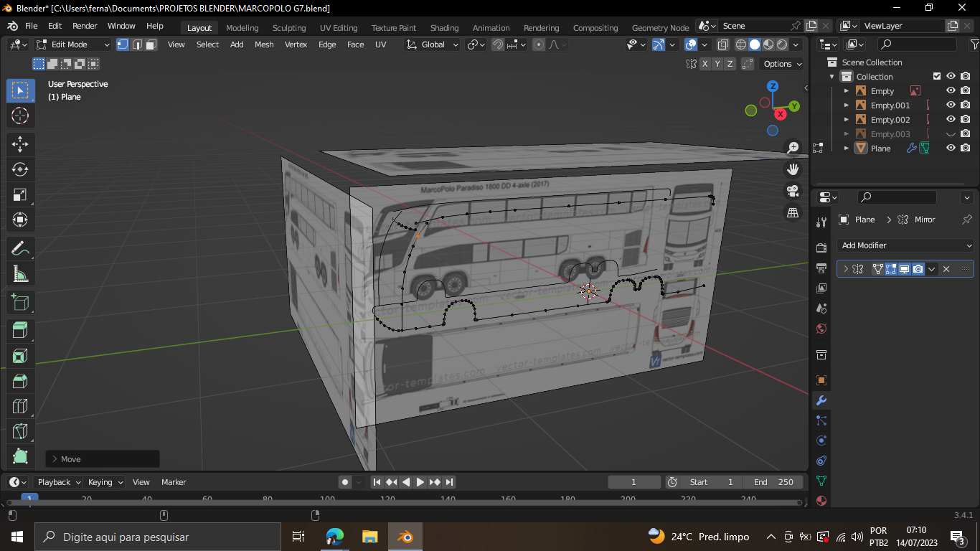Select the Select Box tool
The image size is (980, 551).
point(20,90)
